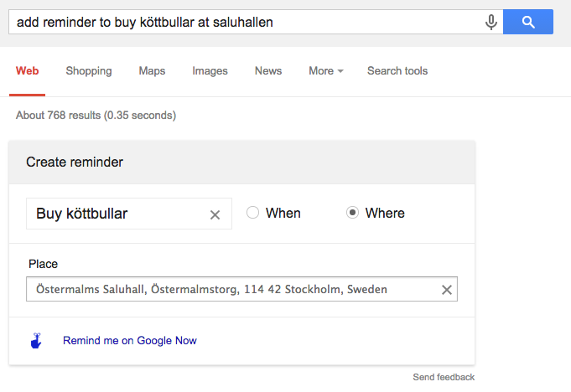Click the Google Now finger-string icon
The image size is (571, 392).
(x=35, y=341)
